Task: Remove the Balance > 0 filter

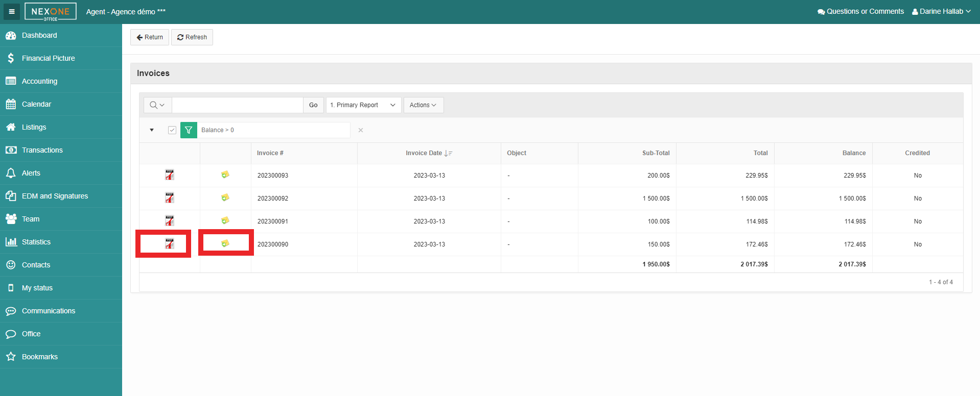Action: tap(361, 130)
